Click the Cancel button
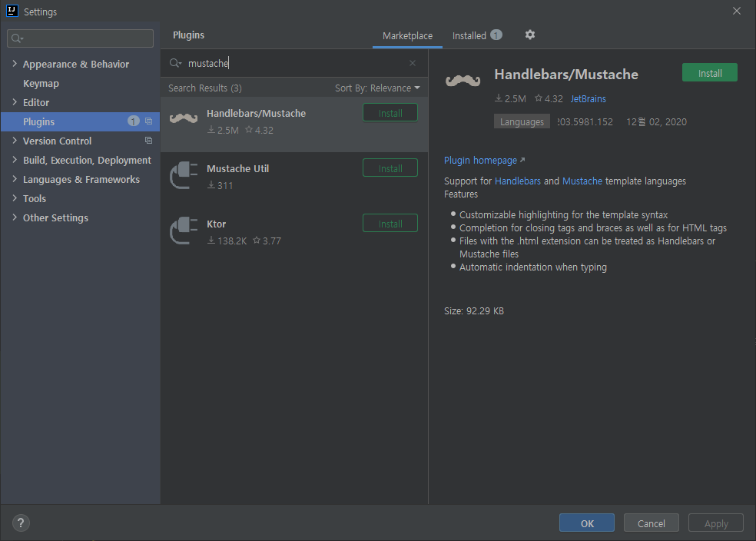Screen dimensions: 756x541 click(652, 523)
